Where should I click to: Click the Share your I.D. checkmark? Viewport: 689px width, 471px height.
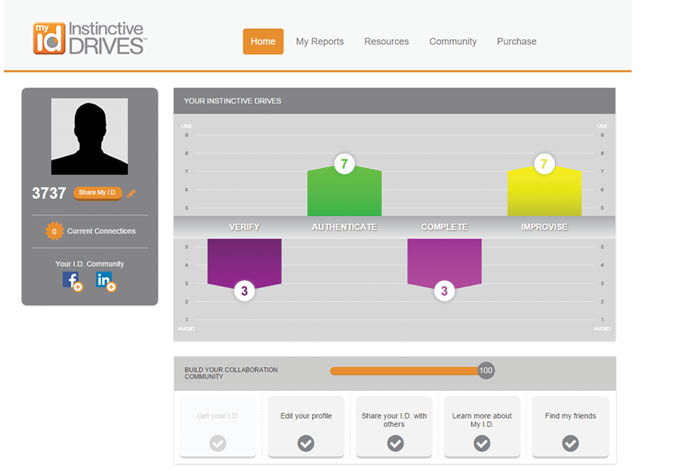coord(395,443)
